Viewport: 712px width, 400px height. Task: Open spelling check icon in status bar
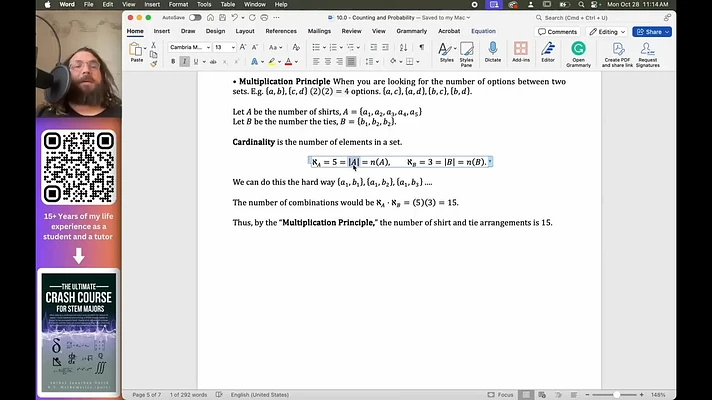(x=219, y=395)
